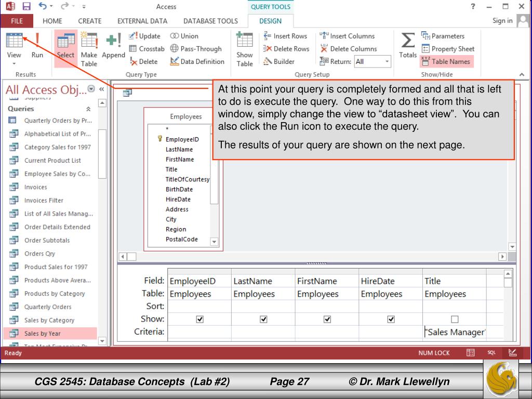This screenshot has height=399, width=532.
Task: Click the Save icon in title bar
Action: click(x=26, y=6)
